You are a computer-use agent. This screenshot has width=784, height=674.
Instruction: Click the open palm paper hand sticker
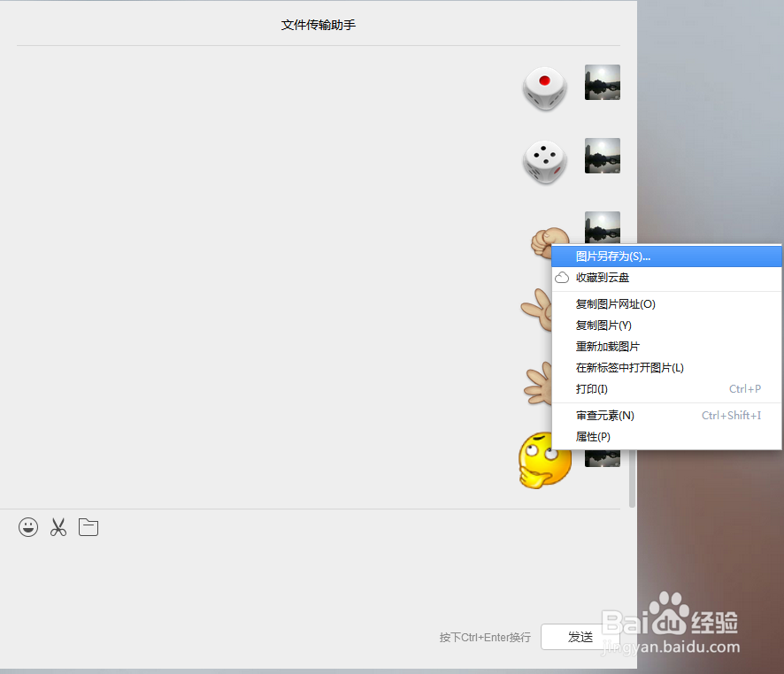tap(538, 383)
